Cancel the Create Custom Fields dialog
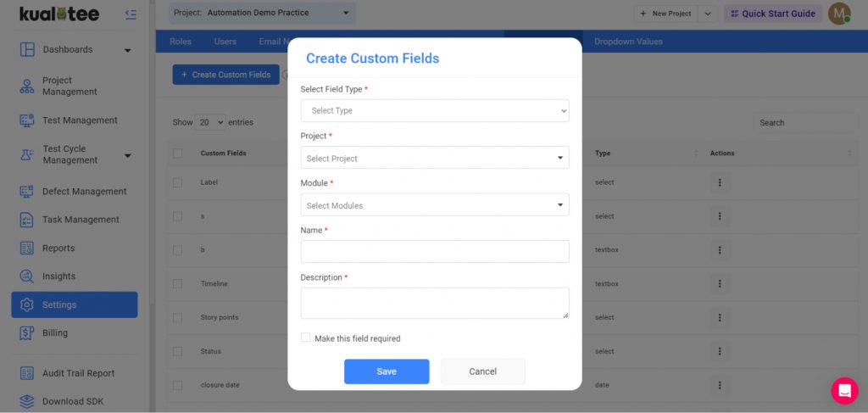Viewport: 868px width, 413px height. point(482,371)
